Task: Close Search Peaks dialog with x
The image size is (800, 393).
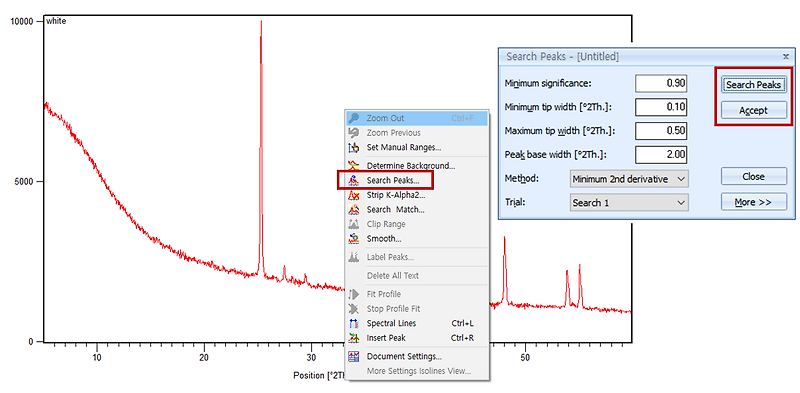Action: coord(786,56)
